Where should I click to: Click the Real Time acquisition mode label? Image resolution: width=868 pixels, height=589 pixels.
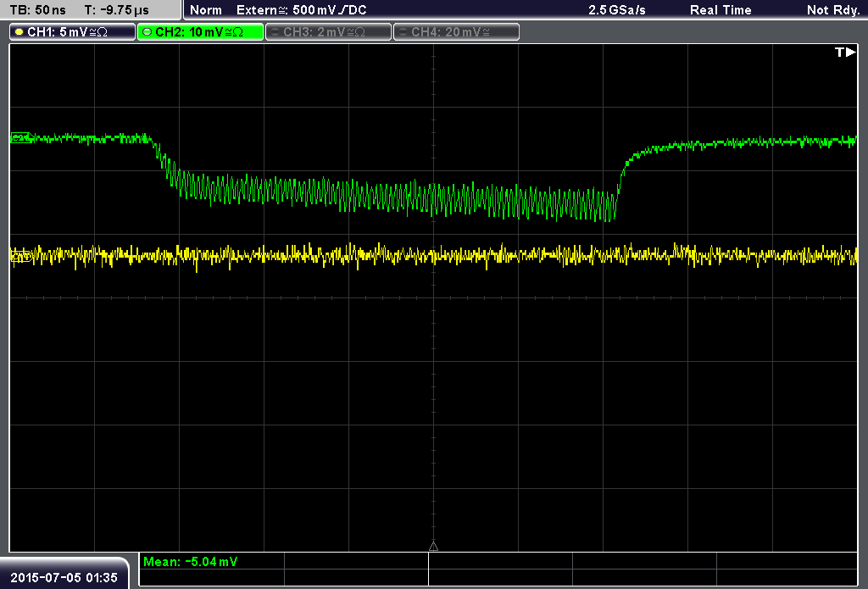pos(721,10)
